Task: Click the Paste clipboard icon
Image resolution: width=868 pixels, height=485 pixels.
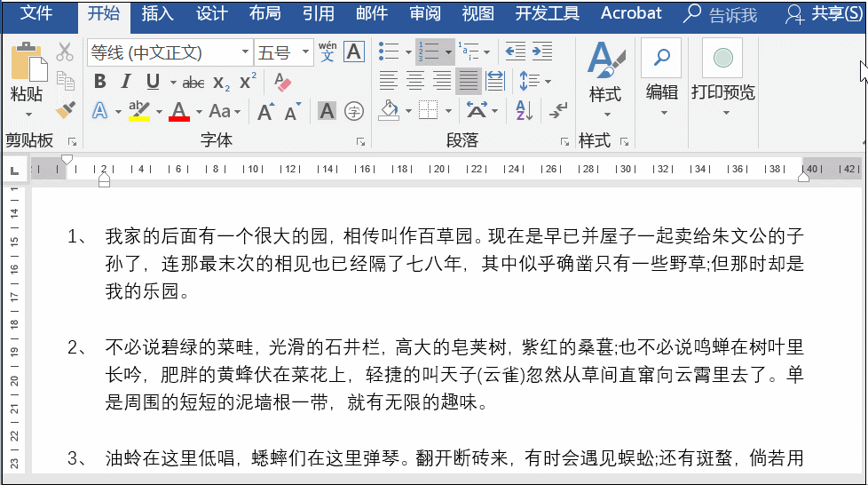Action: [28, 62]
